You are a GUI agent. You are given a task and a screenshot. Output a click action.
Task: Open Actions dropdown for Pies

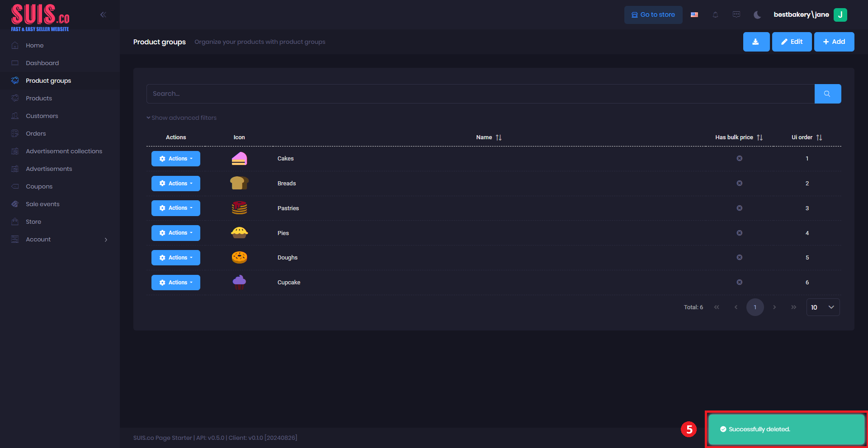coord(176,233)
